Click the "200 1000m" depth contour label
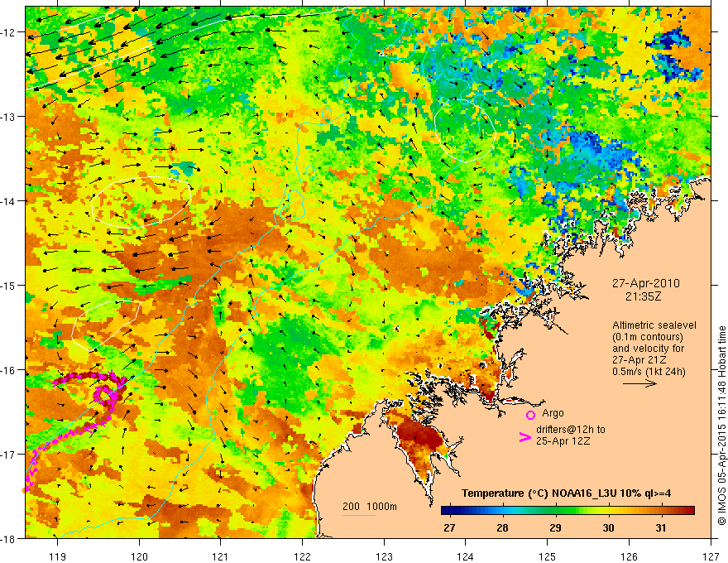This screenshot has width=728, height=563. click(x=370, y=507)
